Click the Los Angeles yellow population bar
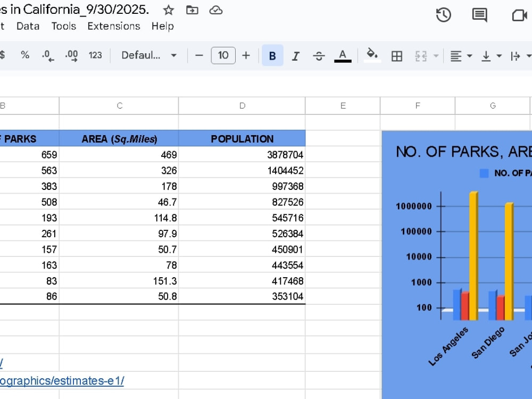Viewport: 532px width, 399px height. click(473, 255)
